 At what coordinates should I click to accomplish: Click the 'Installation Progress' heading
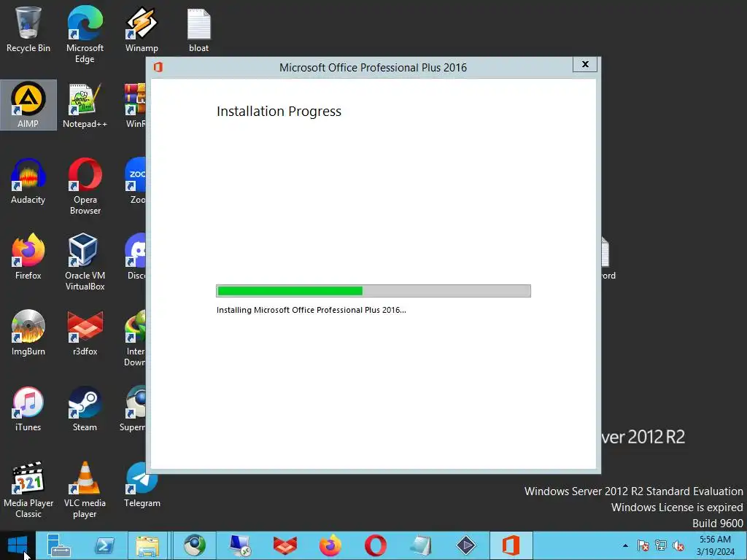(x=279, y=112)
